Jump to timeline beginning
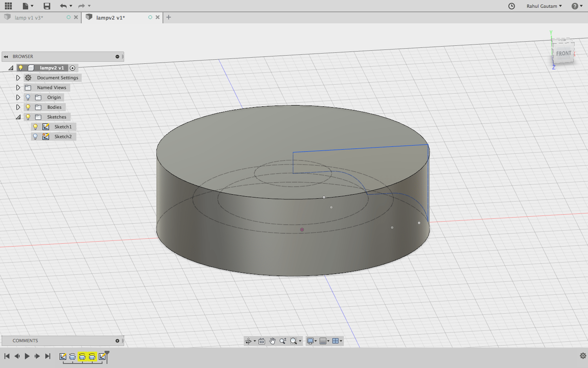588x368 pixels. click(x=7, y=356)
